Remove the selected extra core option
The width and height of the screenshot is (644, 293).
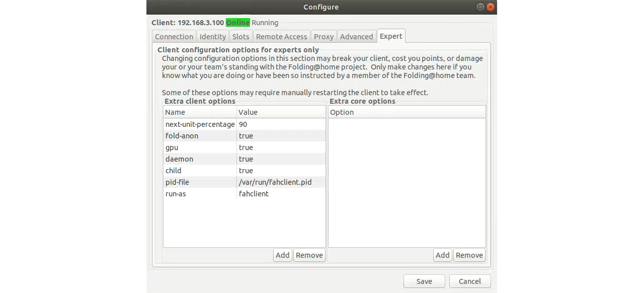(x=469, y=255)
